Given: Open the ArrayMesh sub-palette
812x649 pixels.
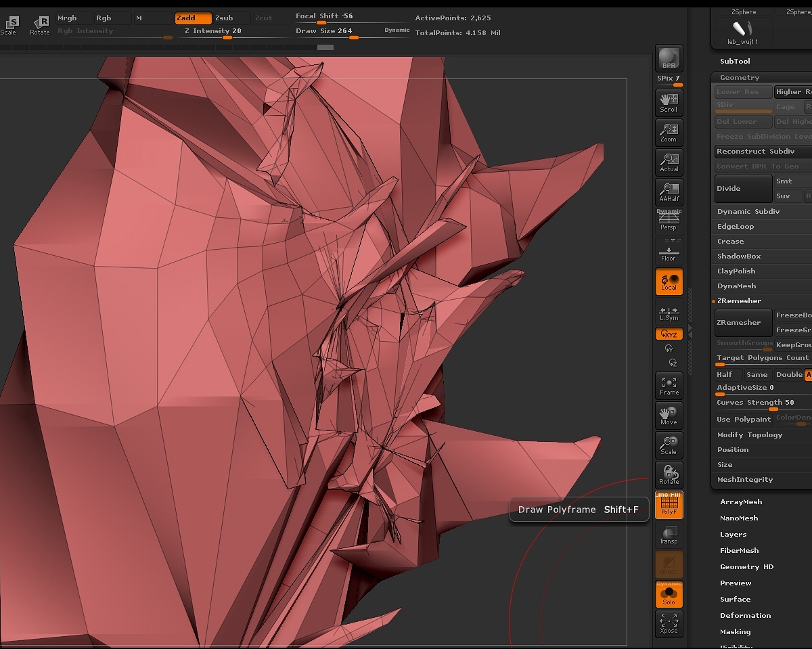Looking at the screenshot, I should tap(741, 502).
